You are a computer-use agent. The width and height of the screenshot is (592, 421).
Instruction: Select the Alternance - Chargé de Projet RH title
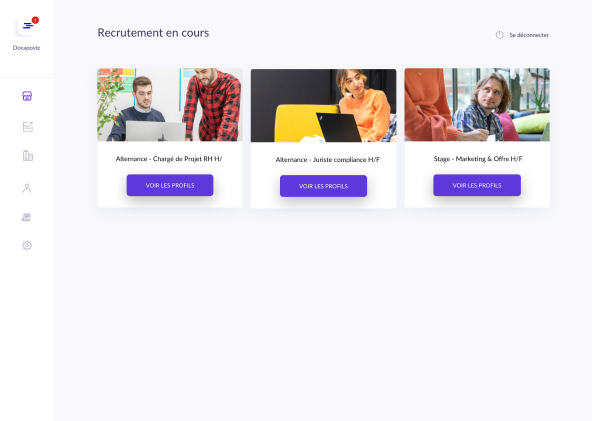(x=169, y=159)
